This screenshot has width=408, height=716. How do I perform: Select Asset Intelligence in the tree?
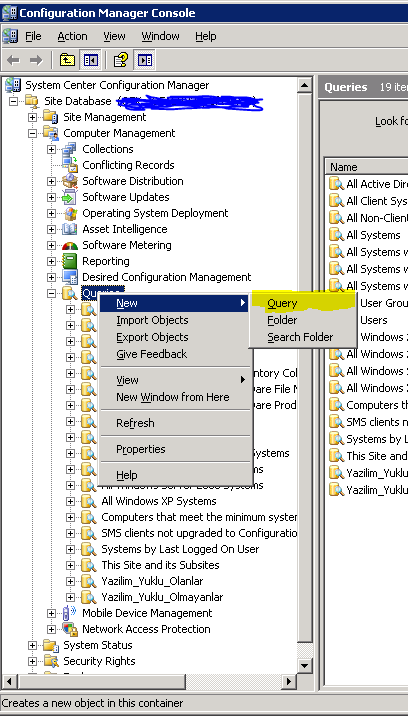click(x=125, y=229)
